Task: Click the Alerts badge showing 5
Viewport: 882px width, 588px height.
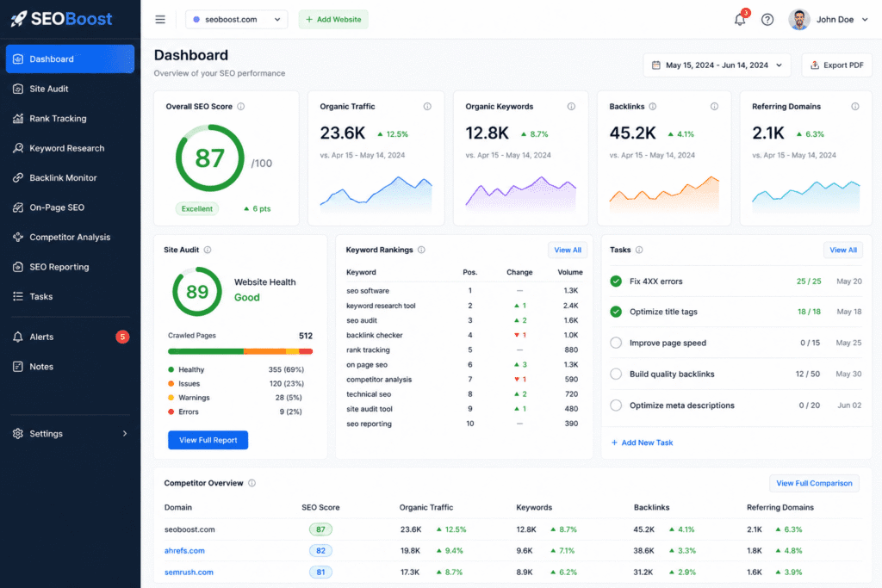Action: pos(122,337)
